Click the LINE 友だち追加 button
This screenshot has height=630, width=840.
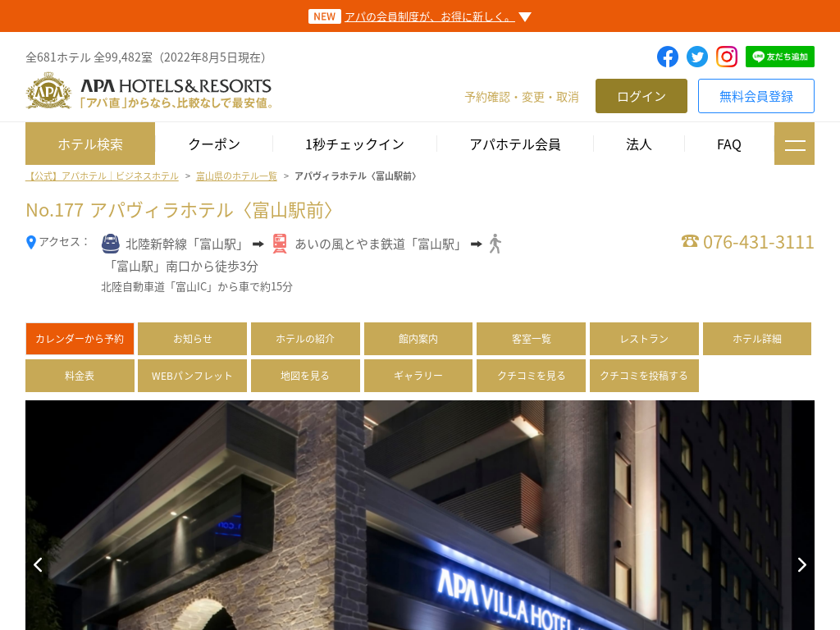point(780,57)
